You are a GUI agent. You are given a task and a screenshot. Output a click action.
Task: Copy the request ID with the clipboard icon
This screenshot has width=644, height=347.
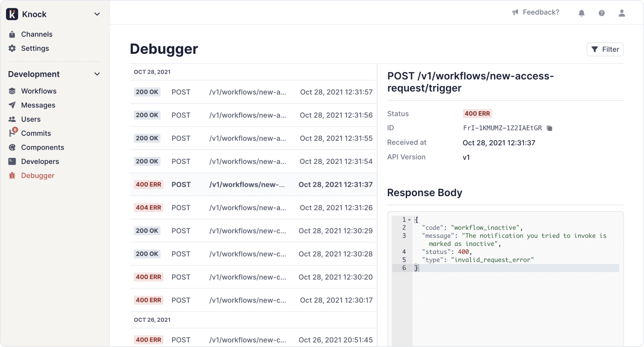[549, 128]
